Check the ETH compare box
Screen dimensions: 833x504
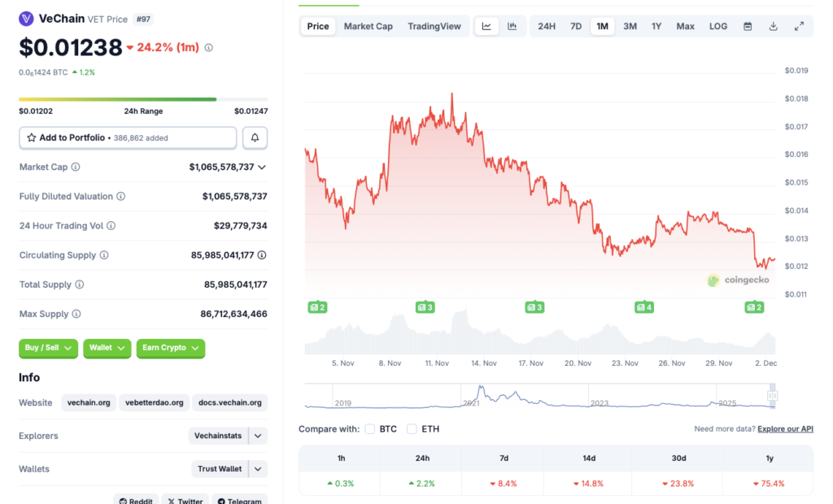[x=412, y=428]
